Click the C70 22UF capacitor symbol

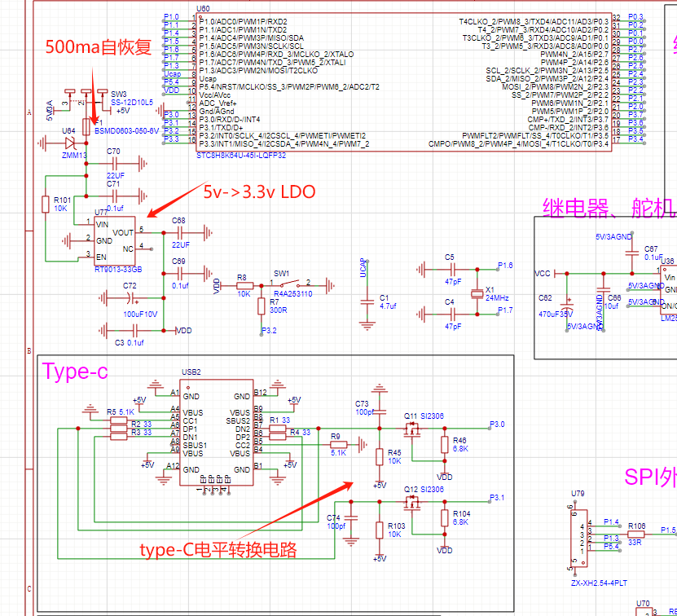pos(115,164)
